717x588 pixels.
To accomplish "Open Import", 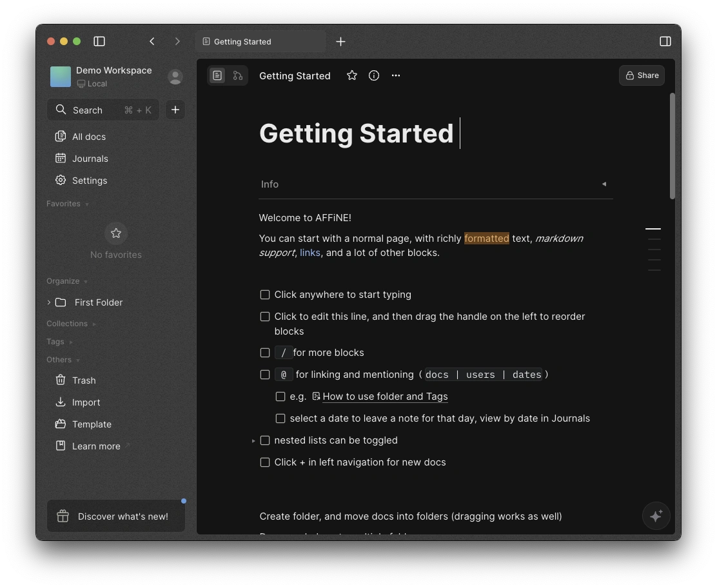I will [x=86, y=402].
